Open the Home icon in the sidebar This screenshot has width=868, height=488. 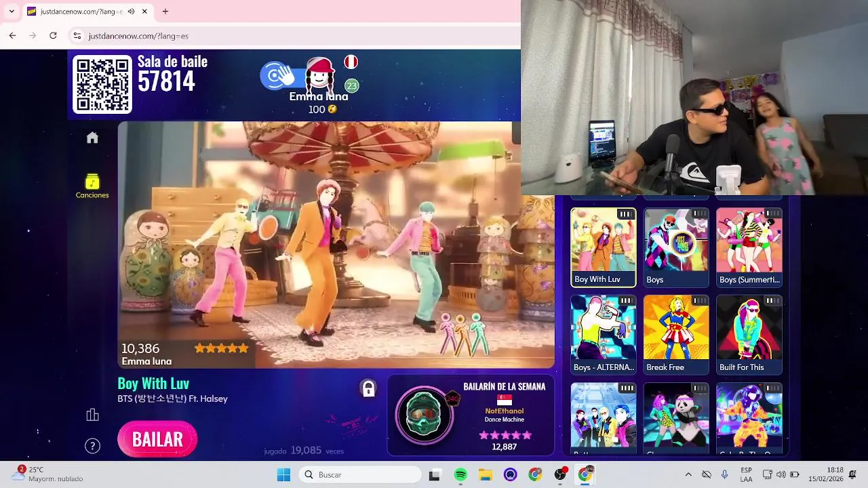pyautogui.click(x=92, y=138)
